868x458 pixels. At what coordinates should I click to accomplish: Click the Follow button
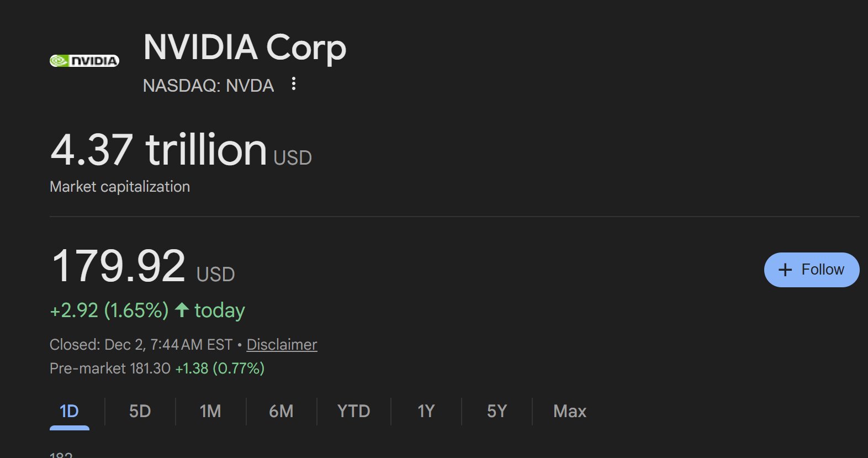(x=811, y=270)
